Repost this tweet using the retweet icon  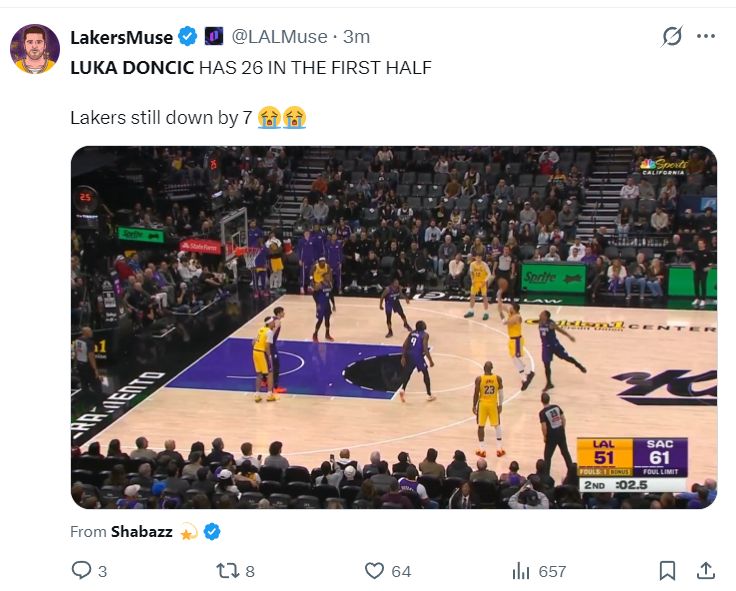point(227,571)
